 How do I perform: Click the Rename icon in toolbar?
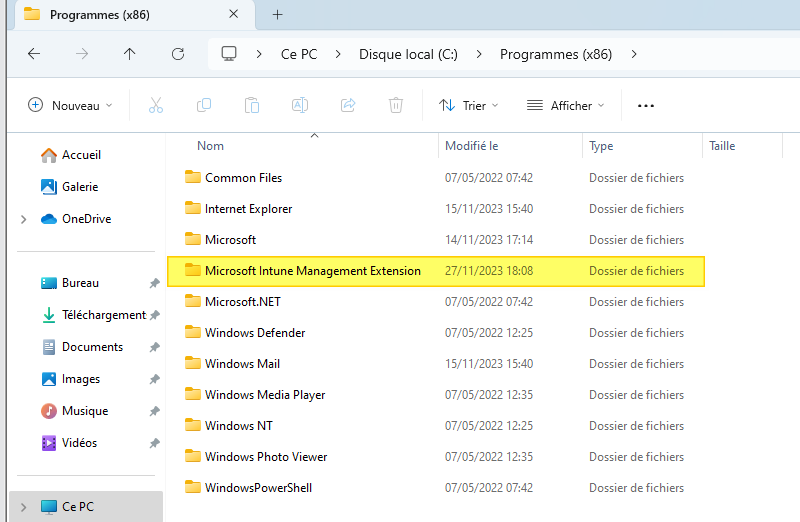300,105
